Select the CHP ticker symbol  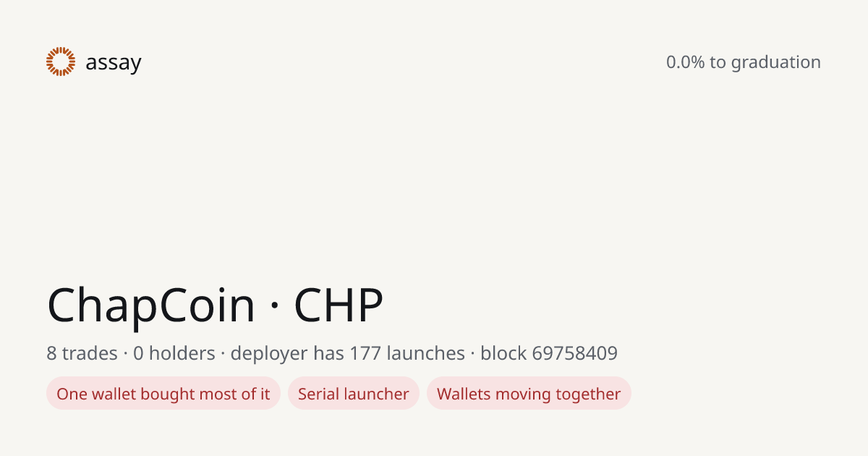(x=338, y=304)
